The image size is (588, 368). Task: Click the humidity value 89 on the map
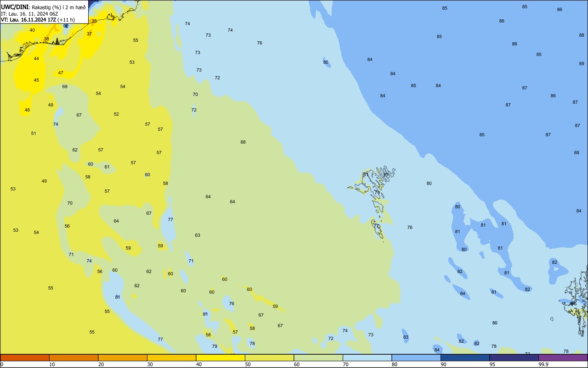coord(582,64)
